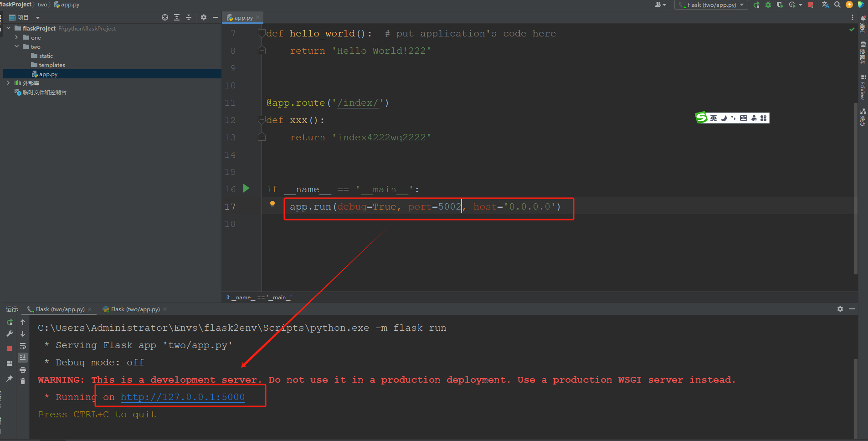This screenshot has width=868, height=441.
Task: Click Select Opened File crosshair icon
Action: tap(165, 17)
